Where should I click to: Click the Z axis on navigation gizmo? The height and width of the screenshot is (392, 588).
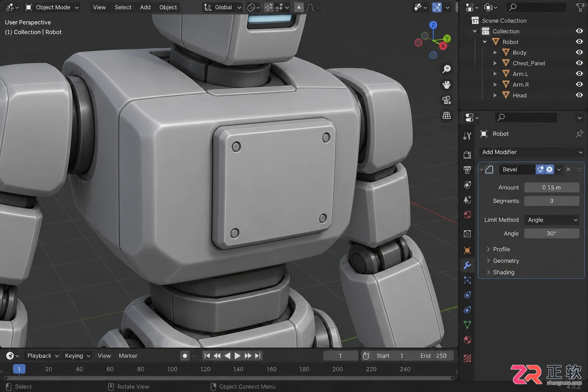tap(433, 25)
